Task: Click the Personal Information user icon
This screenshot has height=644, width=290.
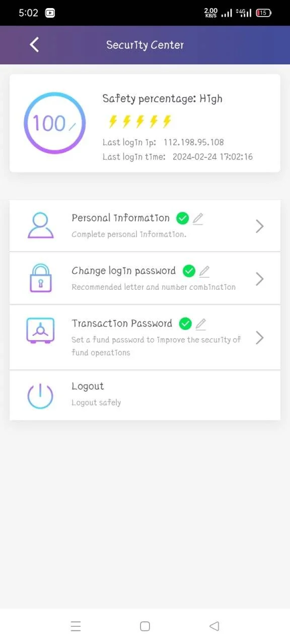Action: (40, 225)
